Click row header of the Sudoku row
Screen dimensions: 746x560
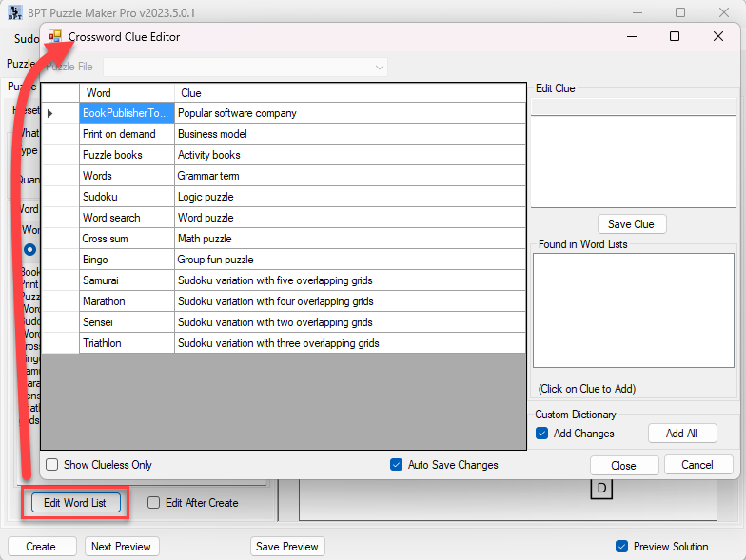(60, 197)
